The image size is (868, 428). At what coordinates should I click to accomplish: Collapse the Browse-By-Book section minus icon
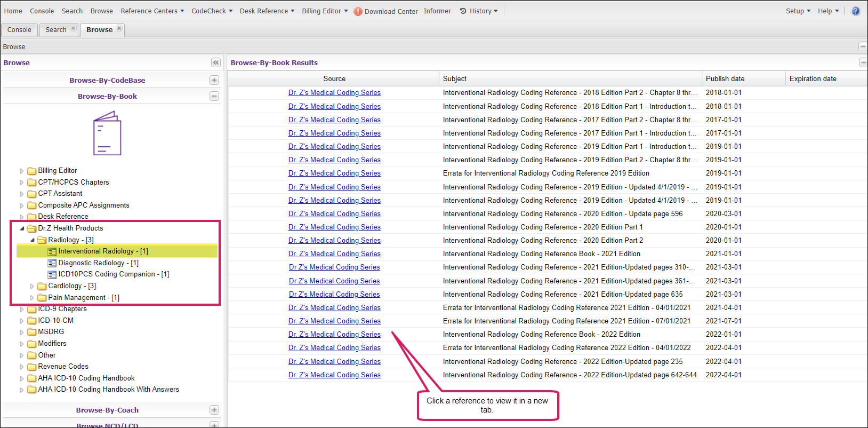click(x=214, y=96)
